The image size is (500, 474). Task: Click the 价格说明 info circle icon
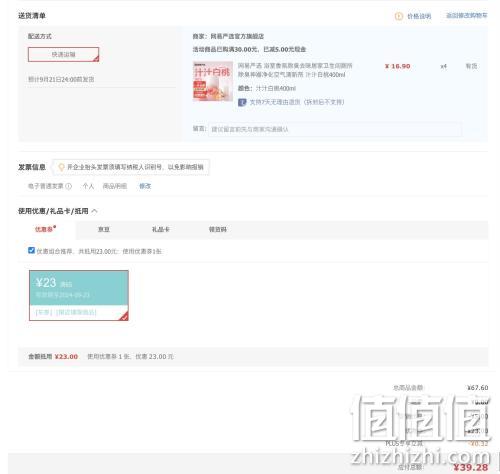[x=399, y=16]
